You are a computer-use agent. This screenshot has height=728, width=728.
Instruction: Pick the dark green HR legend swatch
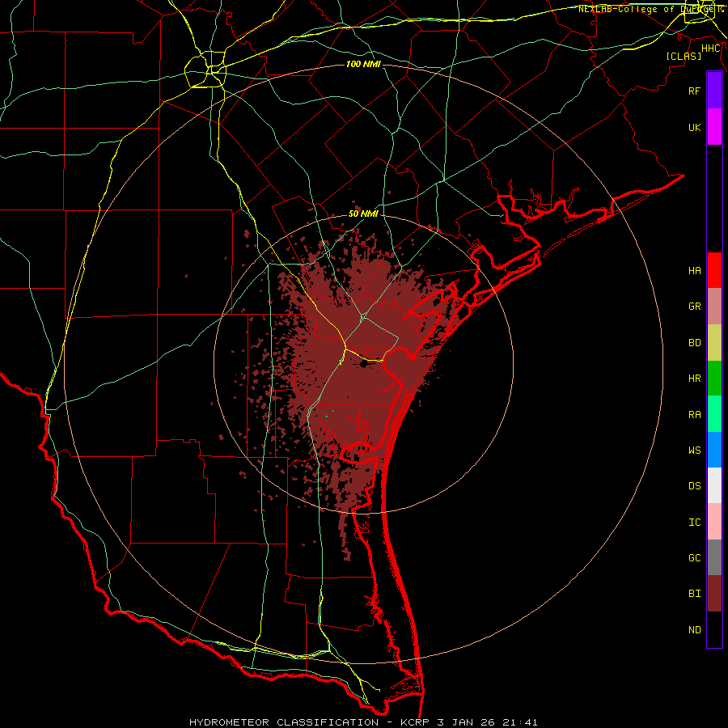714,378
